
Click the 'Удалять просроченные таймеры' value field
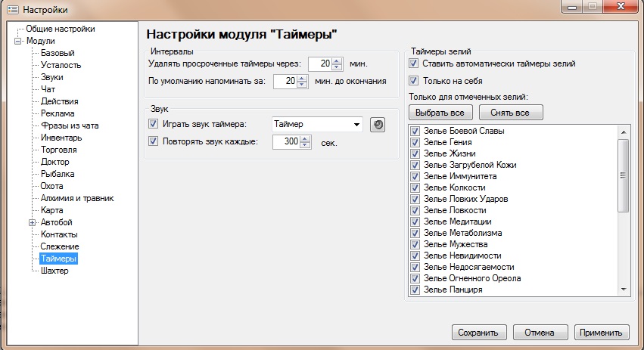320,63
